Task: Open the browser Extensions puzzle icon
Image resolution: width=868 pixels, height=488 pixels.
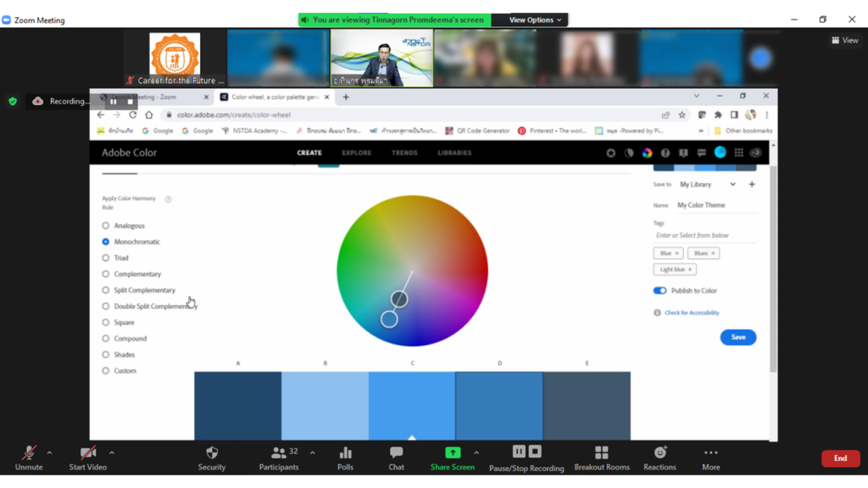Action: (x=718, y=115)
